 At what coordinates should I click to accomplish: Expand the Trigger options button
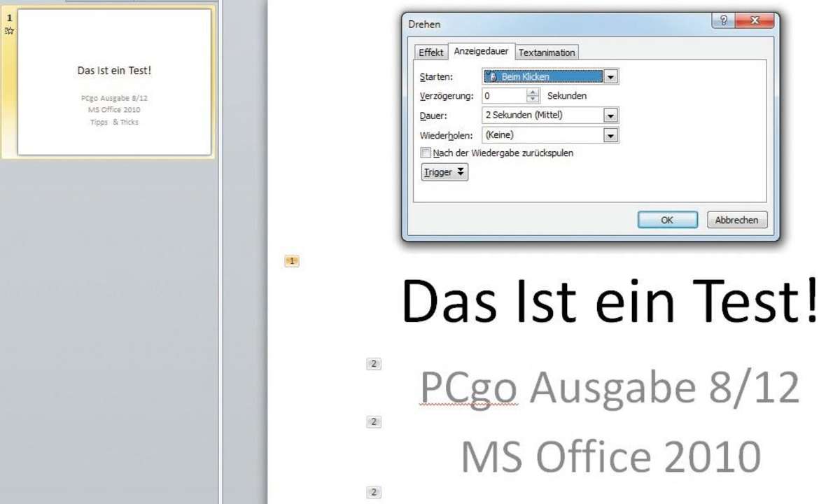click(444, 172)
